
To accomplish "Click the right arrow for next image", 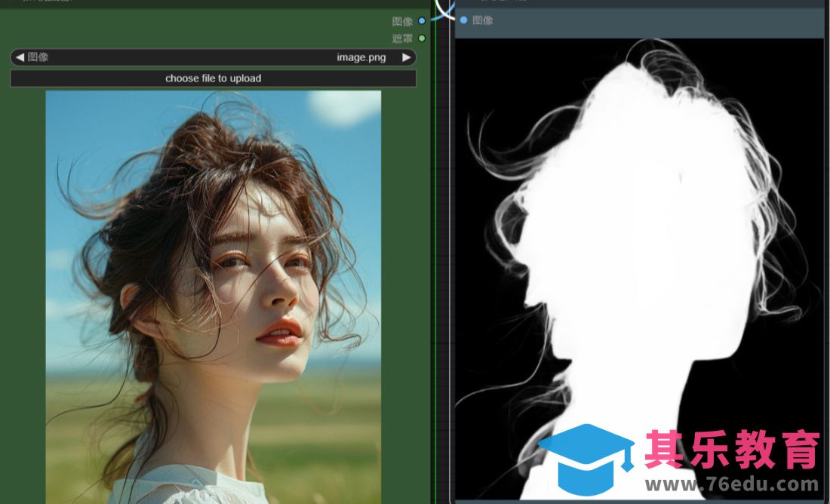I will tap(407, 57).
